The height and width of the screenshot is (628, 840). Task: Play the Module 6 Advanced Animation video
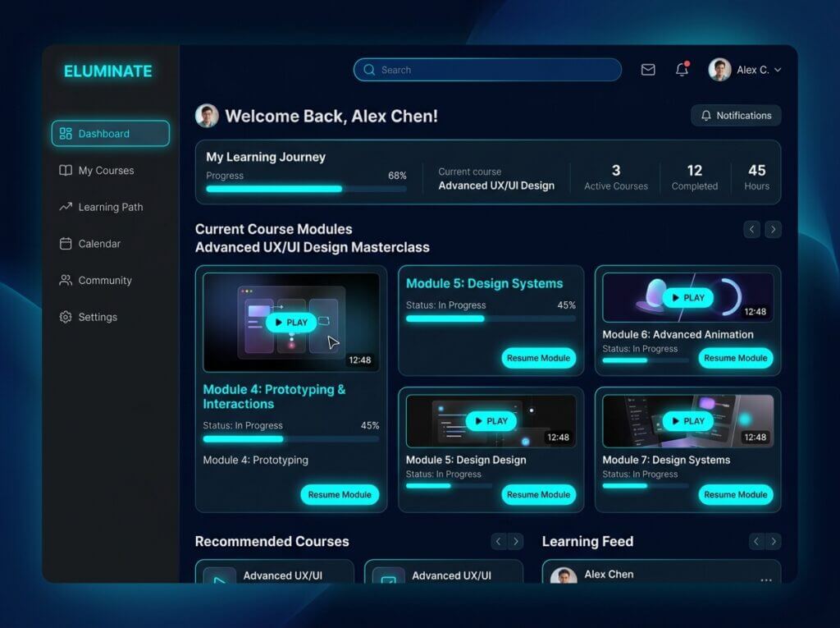coord(688,298)
